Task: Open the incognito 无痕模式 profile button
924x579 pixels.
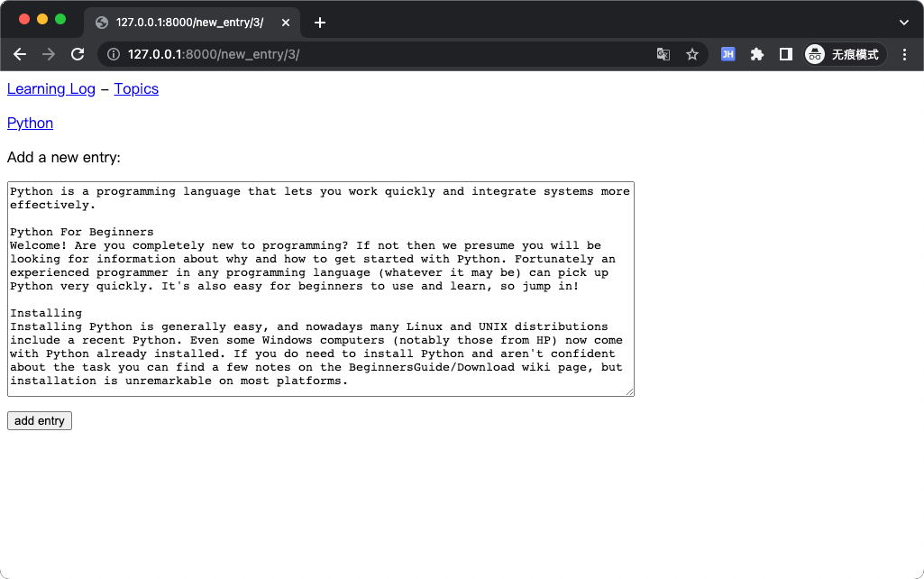Action: click(845, 54)
